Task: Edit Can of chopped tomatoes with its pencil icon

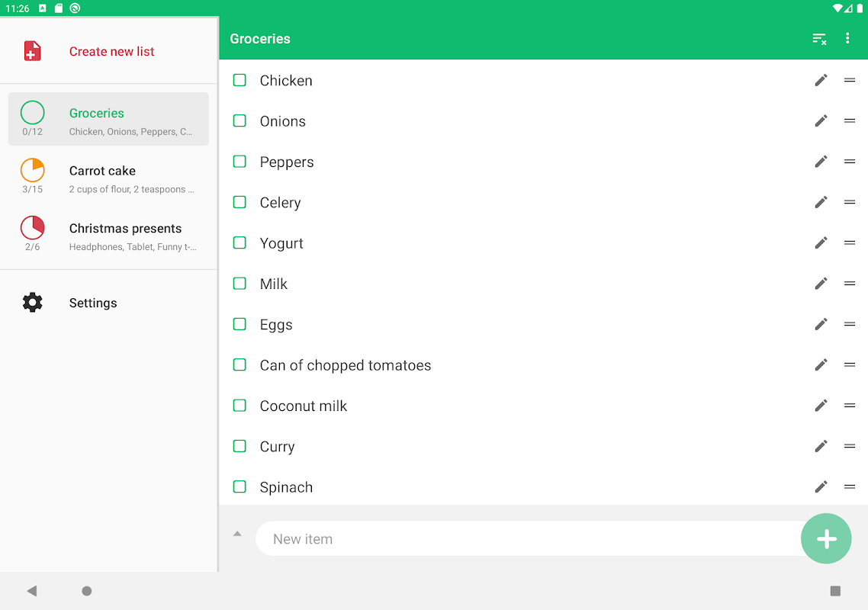Action: pos(821,364)
